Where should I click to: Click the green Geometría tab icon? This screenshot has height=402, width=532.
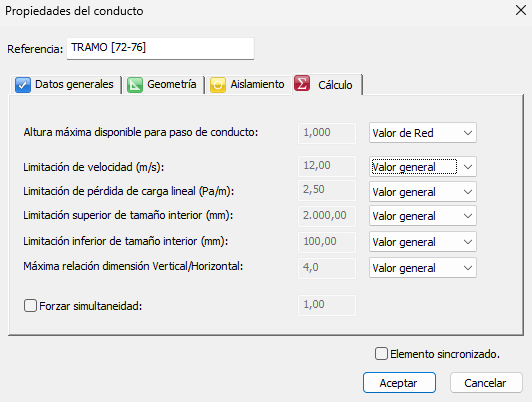click(x=135, y=85)
